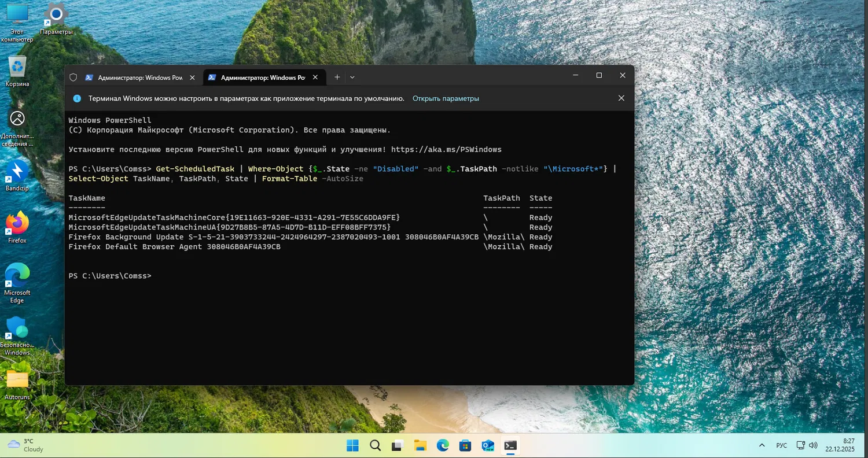Viewport: 868px width, 458px height.
Task: Click the 'Открыть параметры' link
Action: click(x=446, y=99)
